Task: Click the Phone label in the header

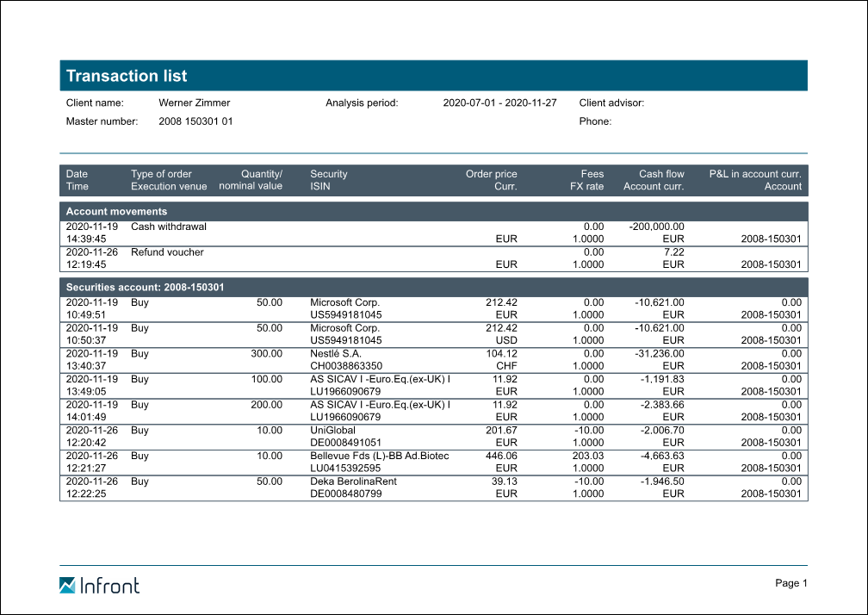Action: [595, 121]
